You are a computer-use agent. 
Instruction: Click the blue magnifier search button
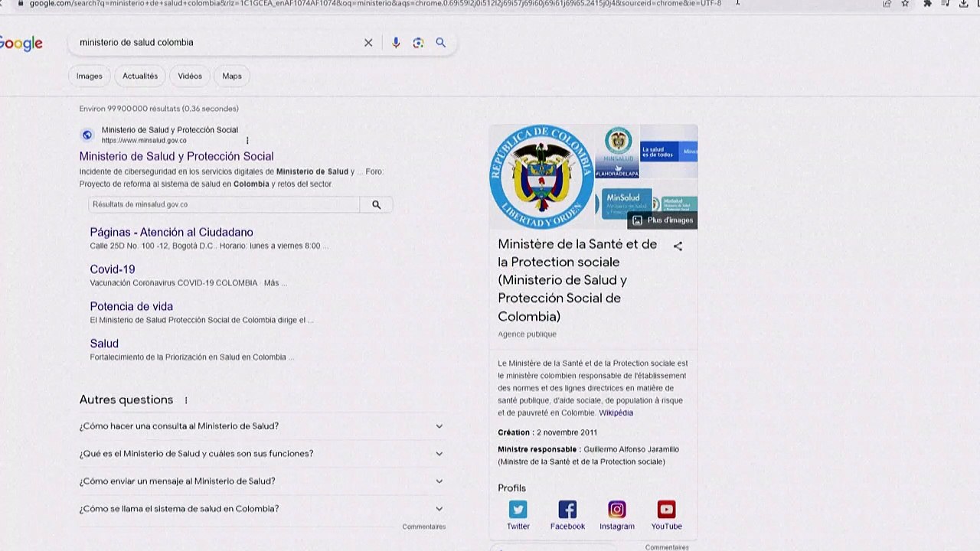441,43
